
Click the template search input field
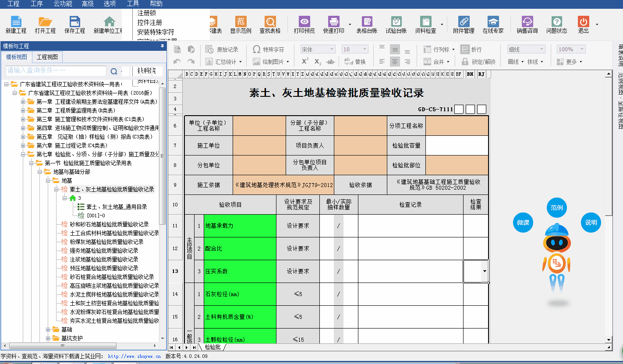(56, 71)
